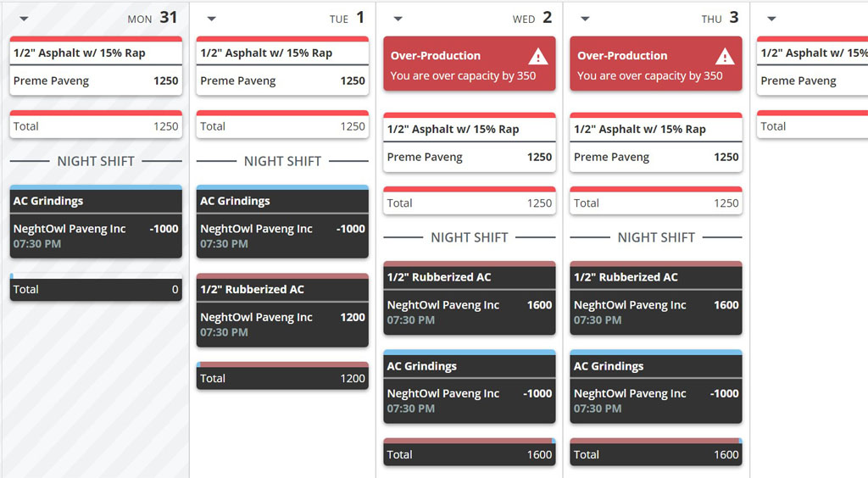Click Tuesday's night shift Total 1200 bar
Viewport: 868px width, 478px height.
pyautogui.click(x=282, y=375)
